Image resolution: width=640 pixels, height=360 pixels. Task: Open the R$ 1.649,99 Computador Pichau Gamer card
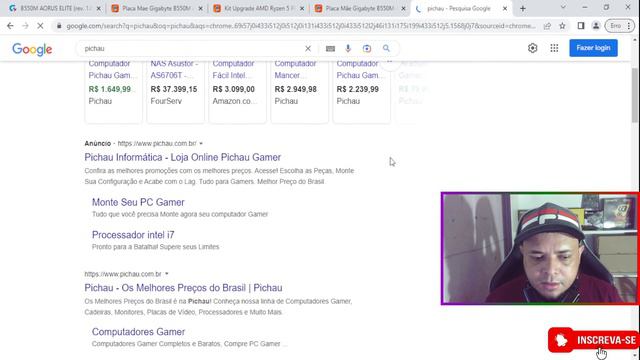[x=113, y=91]
